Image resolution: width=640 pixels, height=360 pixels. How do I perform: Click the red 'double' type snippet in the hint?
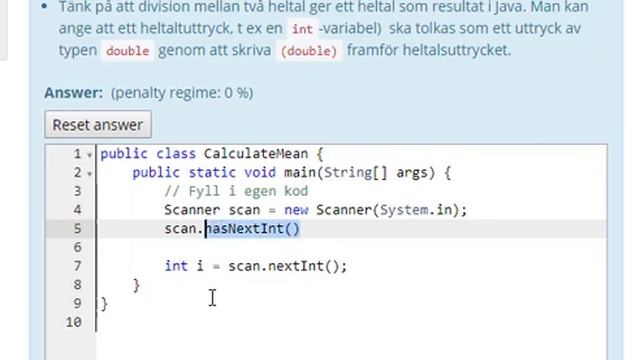point(127,51)
